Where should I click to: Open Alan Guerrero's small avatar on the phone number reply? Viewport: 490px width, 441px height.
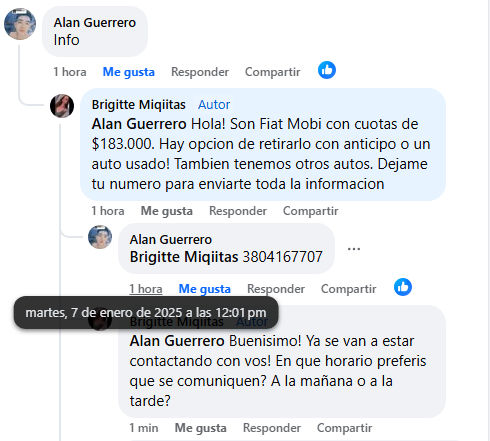point(100,237)
